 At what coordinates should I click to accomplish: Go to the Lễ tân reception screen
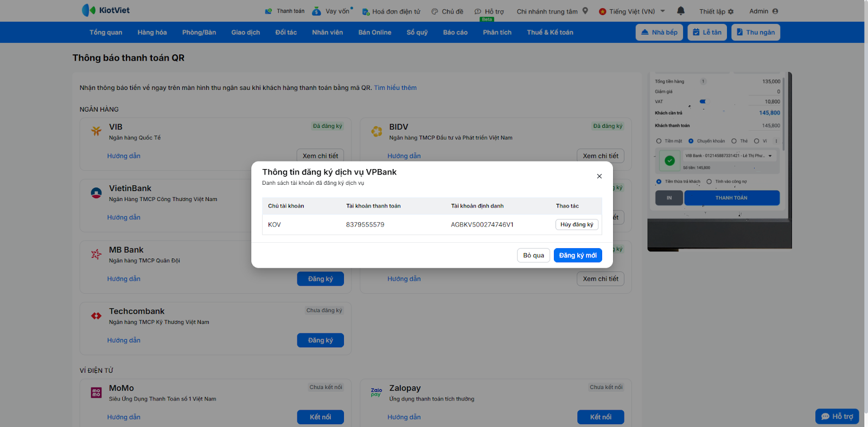point(707,33)
